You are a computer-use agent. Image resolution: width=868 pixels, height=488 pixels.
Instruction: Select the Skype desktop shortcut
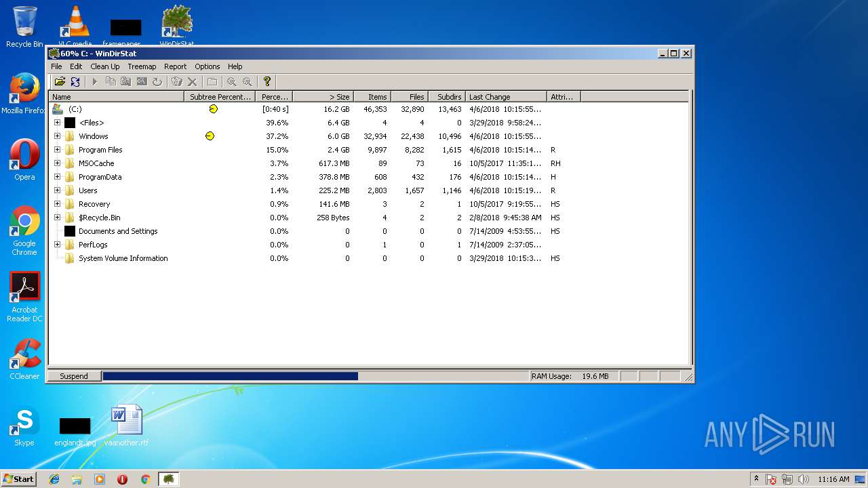coord(24,426)
